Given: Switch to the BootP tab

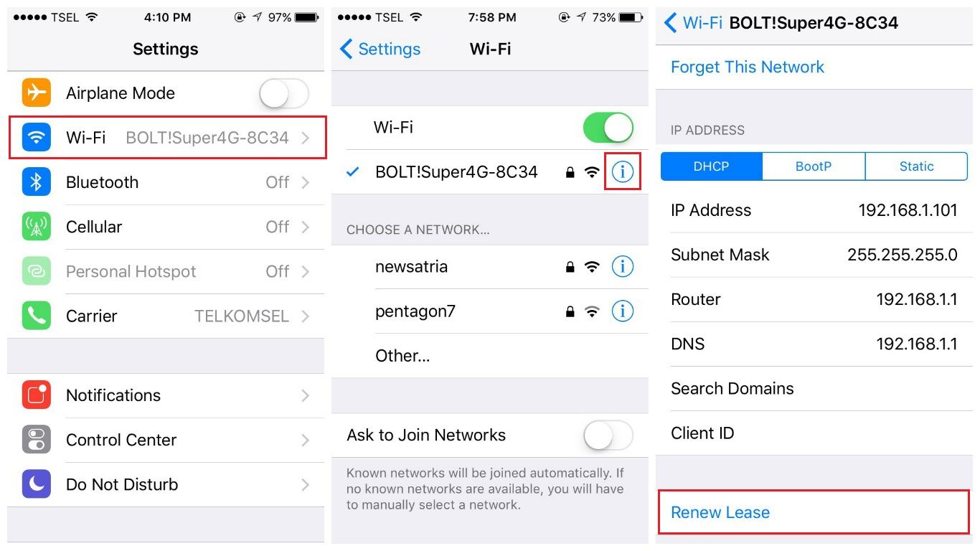Looking at the screenshot, I should click(x=814, y=166).
